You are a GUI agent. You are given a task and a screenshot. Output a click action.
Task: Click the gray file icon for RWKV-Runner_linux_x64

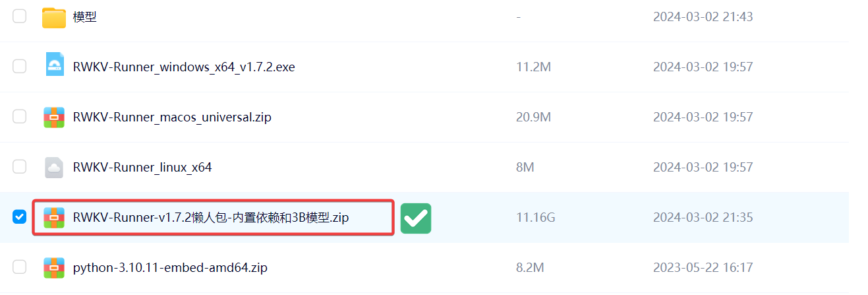pos(54,167)
